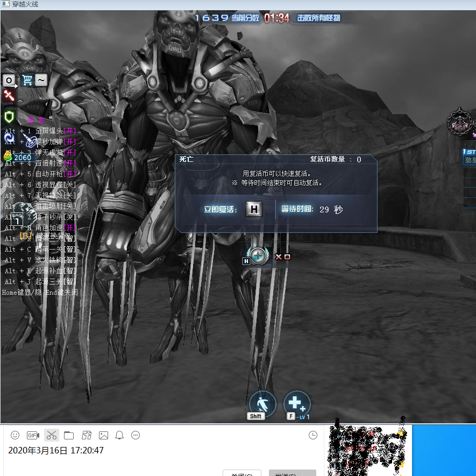Click the X 0 revive coin counter
The width and height of the screenshot is (476, 476).
tap(282, 257)
